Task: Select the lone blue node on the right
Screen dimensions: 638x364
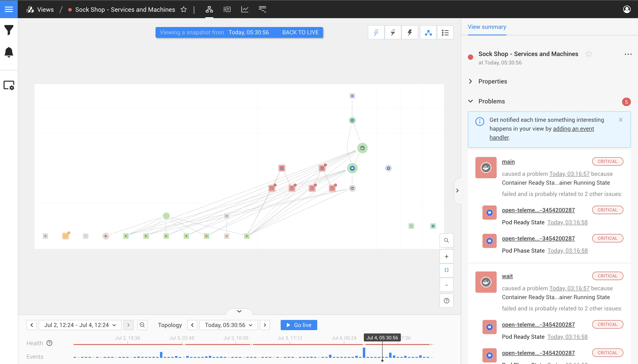Action: 388,168
